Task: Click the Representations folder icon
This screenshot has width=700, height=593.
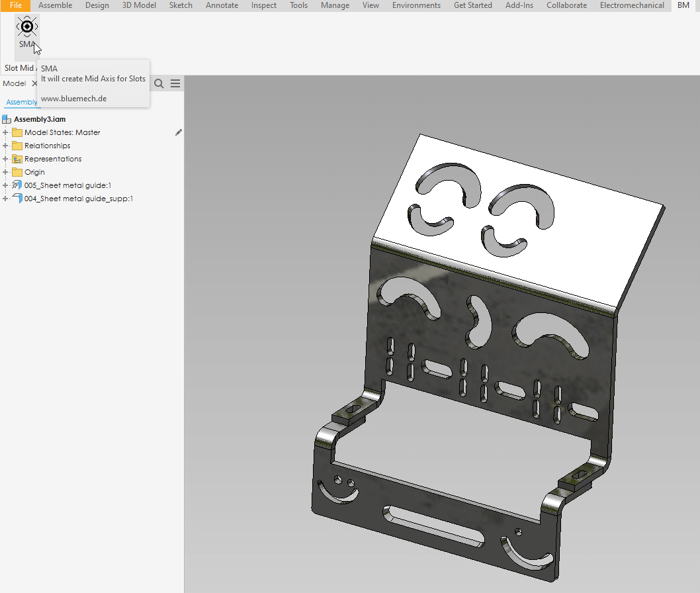Action: 17,159
